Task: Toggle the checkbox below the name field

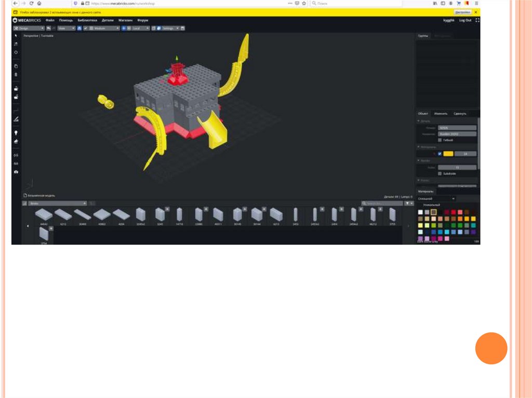Action: 440,140
